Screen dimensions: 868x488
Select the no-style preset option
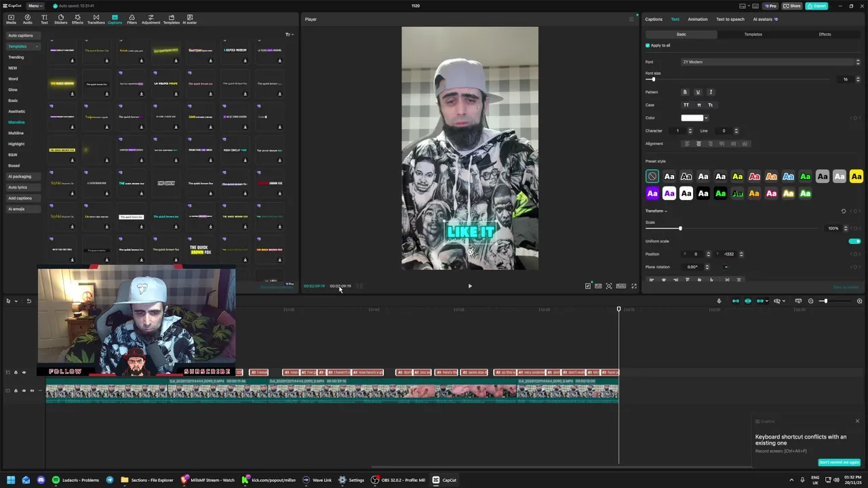(x=652, y=177)
